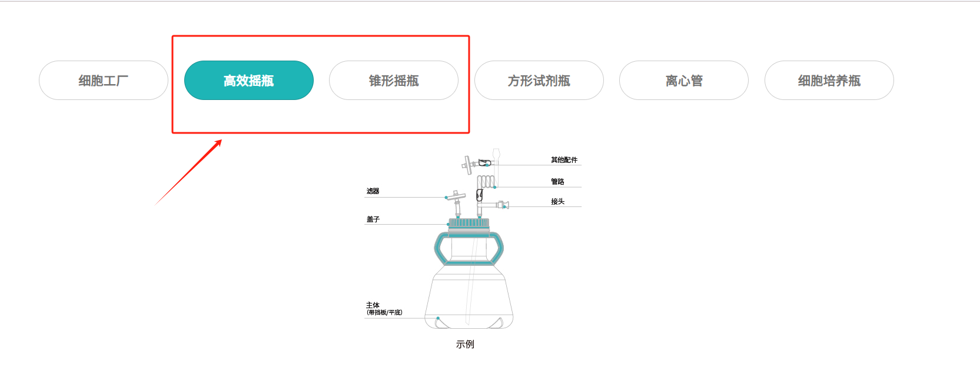Switch to the 锥形摇瓶 tab

394,81
